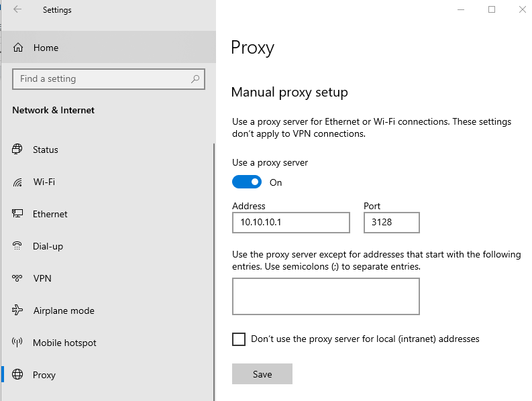The height and width of the screenshot is (401, 532).
Task: Click the Dial-up icon
Action: (x=18, y=246)
